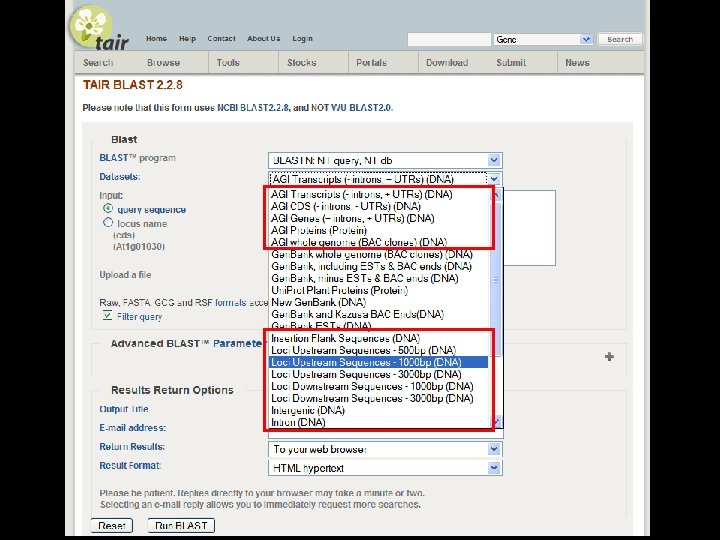720x540 pixels.
Task: Click the Run BLAST button
Action: tap(181, 525)
